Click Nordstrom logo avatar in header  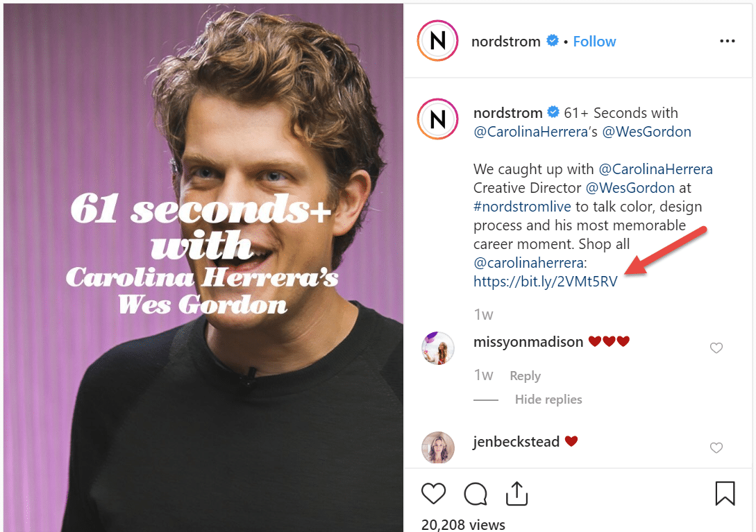[437, 42]
